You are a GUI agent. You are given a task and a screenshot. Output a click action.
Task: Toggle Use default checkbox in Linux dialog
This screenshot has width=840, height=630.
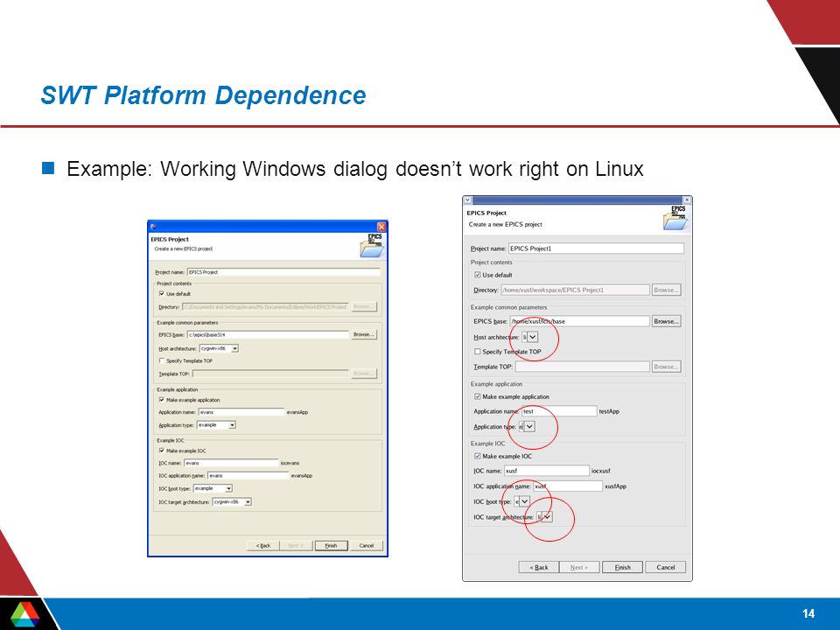pos(478,275)
